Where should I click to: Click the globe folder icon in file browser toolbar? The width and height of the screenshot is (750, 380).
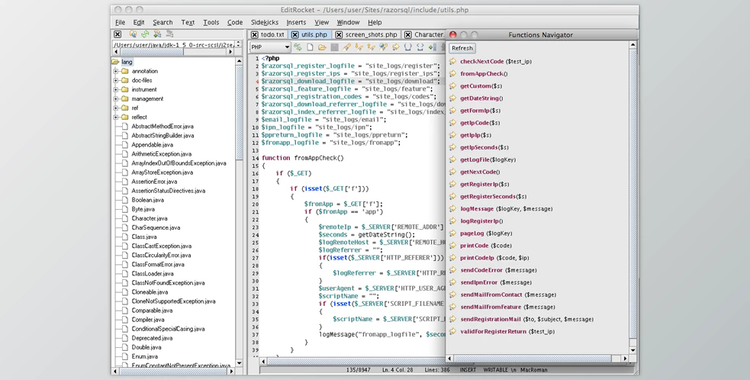pyautogui.click(x=133, y=34)
